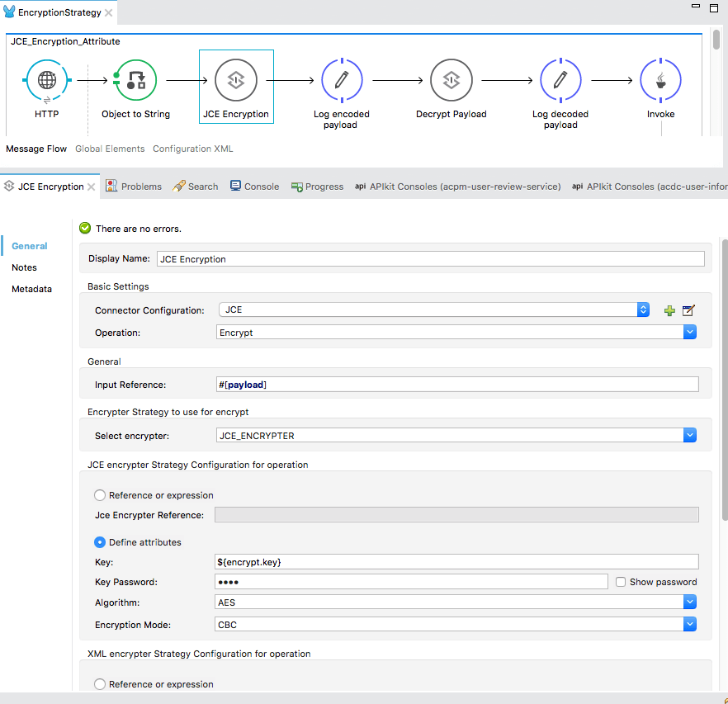
Task: Open the Metadata properties section
Action: pos(31,289)
